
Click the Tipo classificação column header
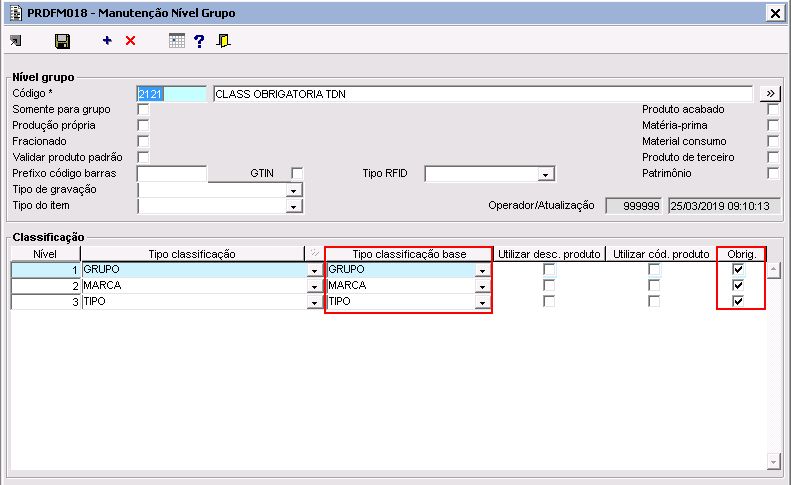click(x=193, y=254)
